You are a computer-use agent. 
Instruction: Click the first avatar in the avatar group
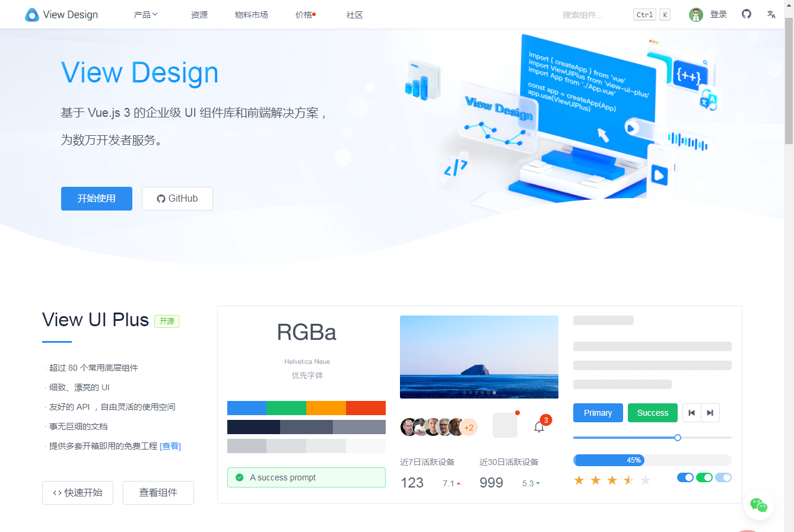pos(408,427)
